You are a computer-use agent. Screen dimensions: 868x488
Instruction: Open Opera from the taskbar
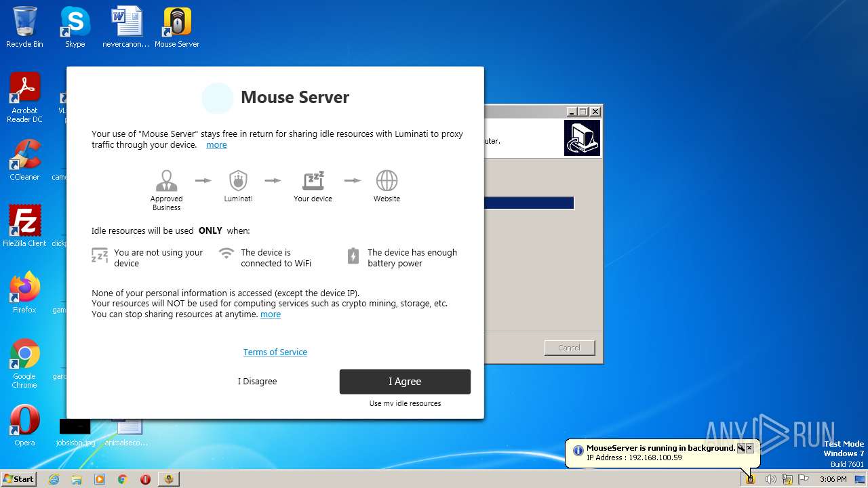pos(145,479)
